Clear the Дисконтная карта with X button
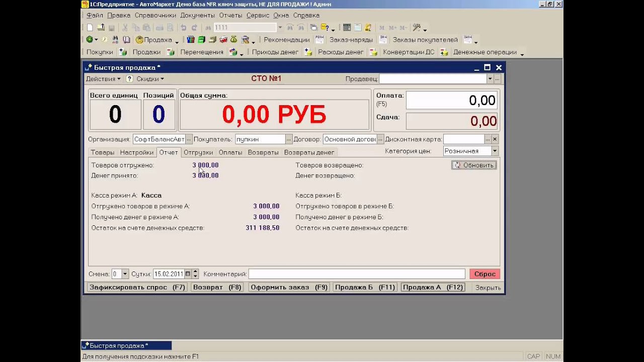This screenshot has width=644, height=362. [495, 139]
